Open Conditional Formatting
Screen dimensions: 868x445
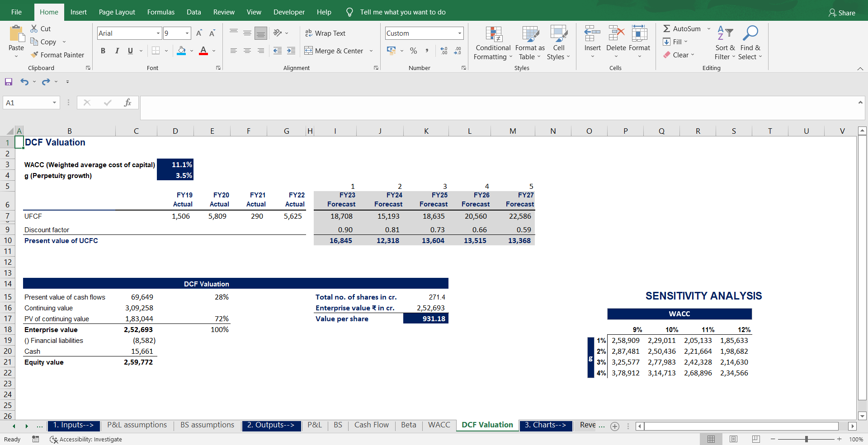[x=493, y=43]
